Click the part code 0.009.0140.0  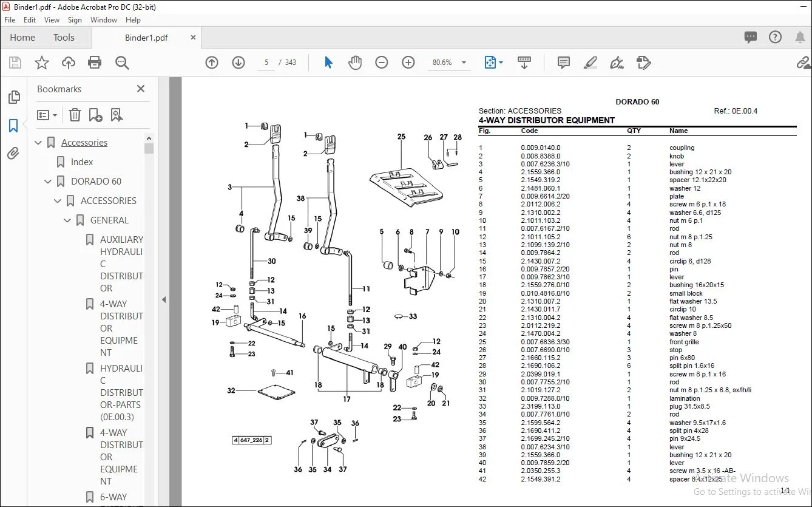[x=541, y=148]
